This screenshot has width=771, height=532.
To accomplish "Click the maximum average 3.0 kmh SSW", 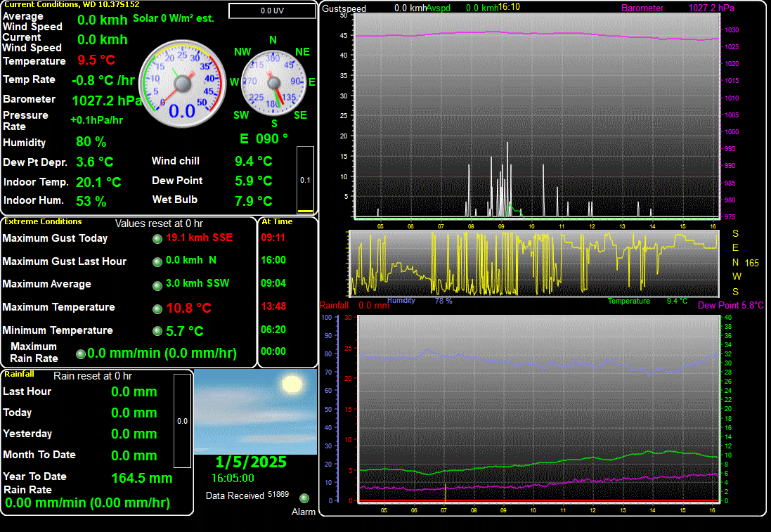I will [197, 283].
